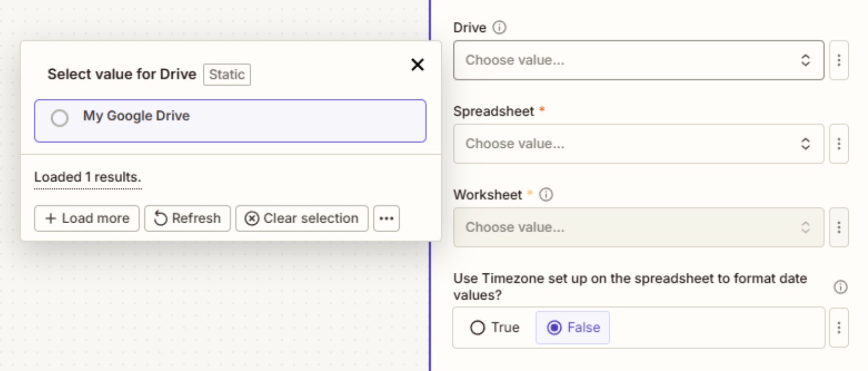The image size is (868, 371).
Task: Click the Loaded 1 results text
Action: click(x=87, y=177)
